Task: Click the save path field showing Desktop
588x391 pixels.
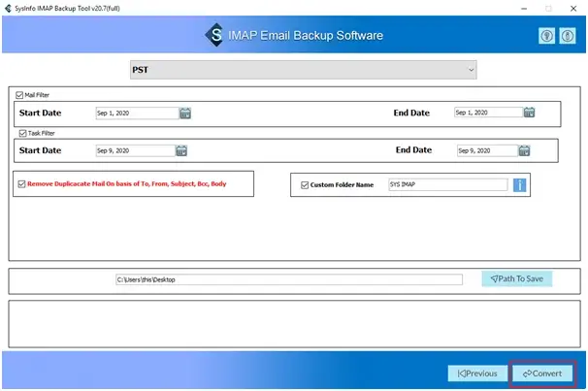Action: tap(288, 279)
